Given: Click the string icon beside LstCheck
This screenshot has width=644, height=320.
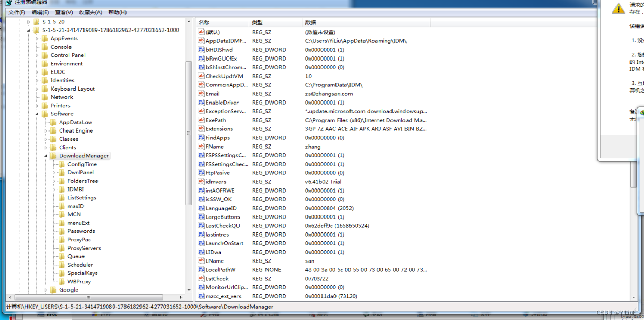Looking at the screenshot, I should (202, 279).
